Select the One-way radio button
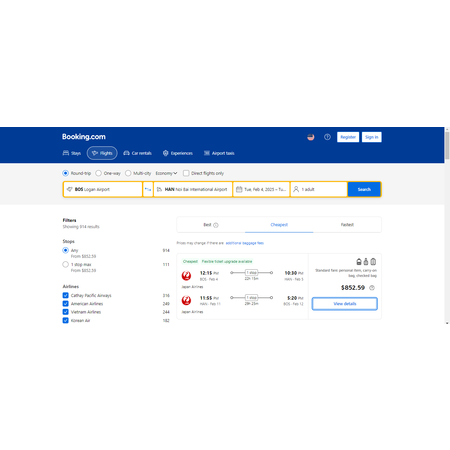Screen dimensions: 450x450 tap(98, 173)
